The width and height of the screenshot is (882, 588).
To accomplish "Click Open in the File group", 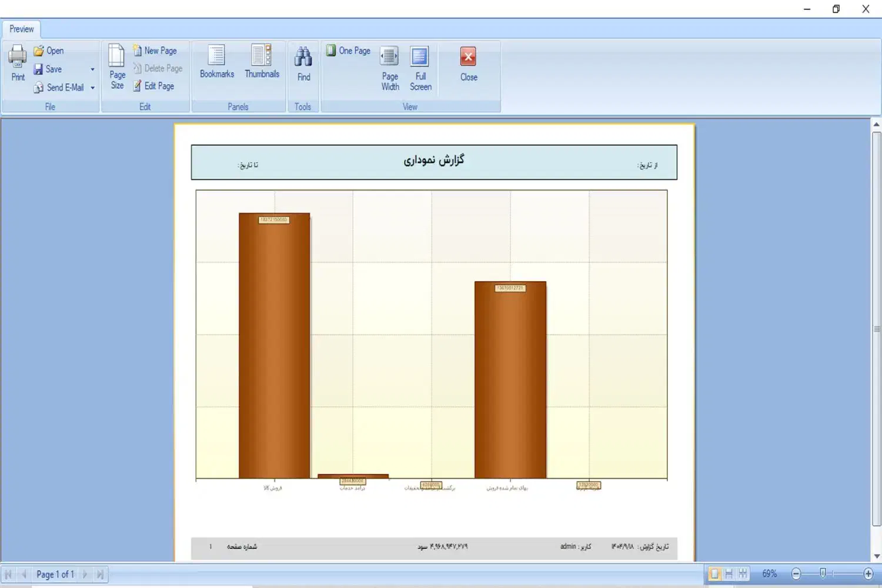I will [49, 51].
